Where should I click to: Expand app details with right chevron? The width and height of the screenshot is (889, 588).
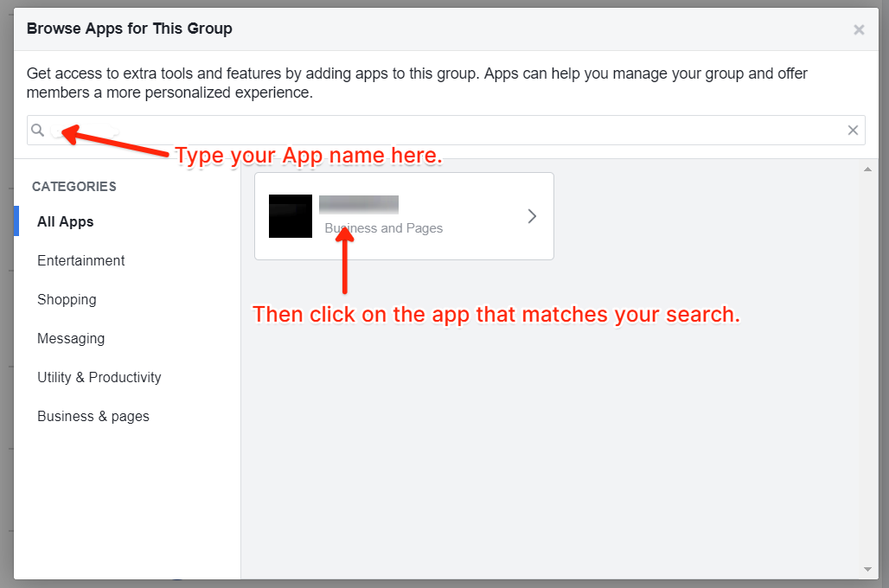532,216
